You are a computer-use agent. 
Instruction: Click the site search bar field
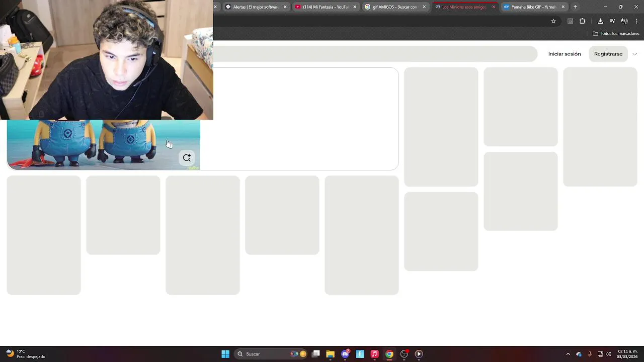click(x=375, y=54)
